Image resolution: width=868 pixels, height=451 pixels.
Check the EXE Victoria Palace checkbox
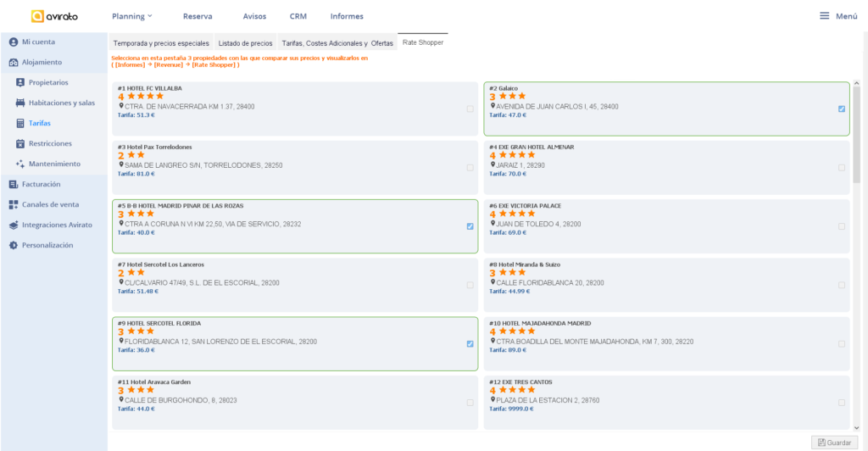point(842,226)
